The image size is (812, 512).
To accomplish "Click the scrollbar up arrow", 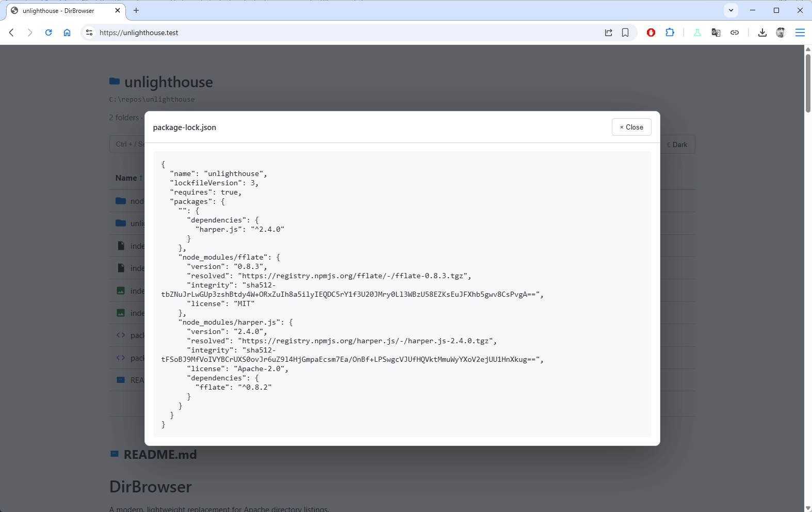I will tap(808, 49).
